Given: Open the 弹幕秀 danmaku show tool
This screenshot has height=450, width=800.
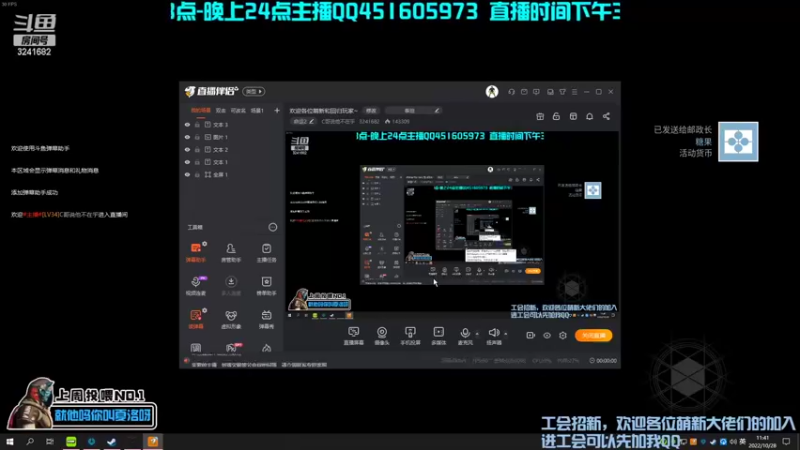Looking at the screenshot, I should click(266, 319).
